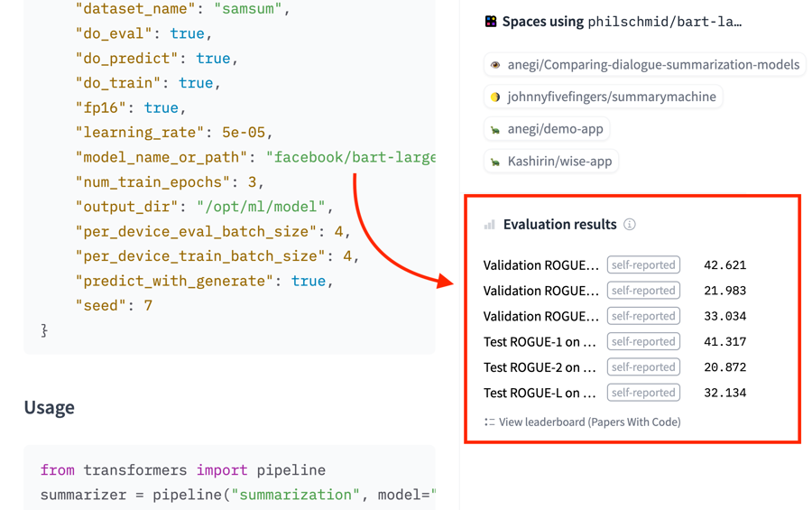Click the "facebook/bart-large" model path string
Viewport: 812px width, 510px height.
[x=351, y=157]
